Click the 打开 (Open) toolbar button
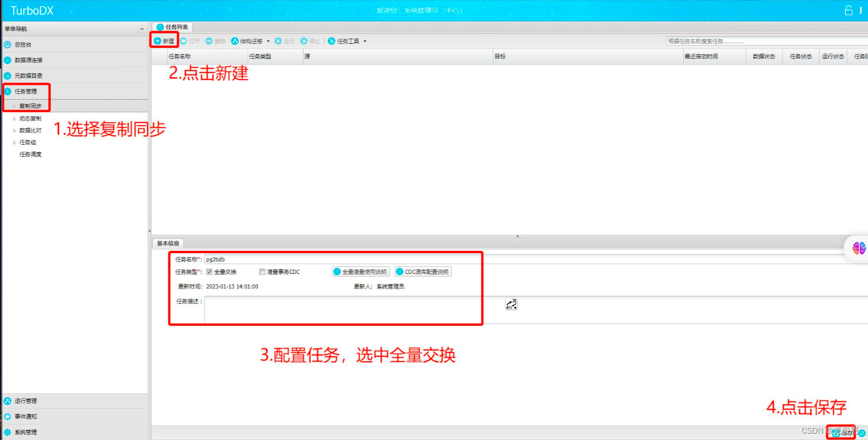Screen dimensions: 868x440 point(190,41)
